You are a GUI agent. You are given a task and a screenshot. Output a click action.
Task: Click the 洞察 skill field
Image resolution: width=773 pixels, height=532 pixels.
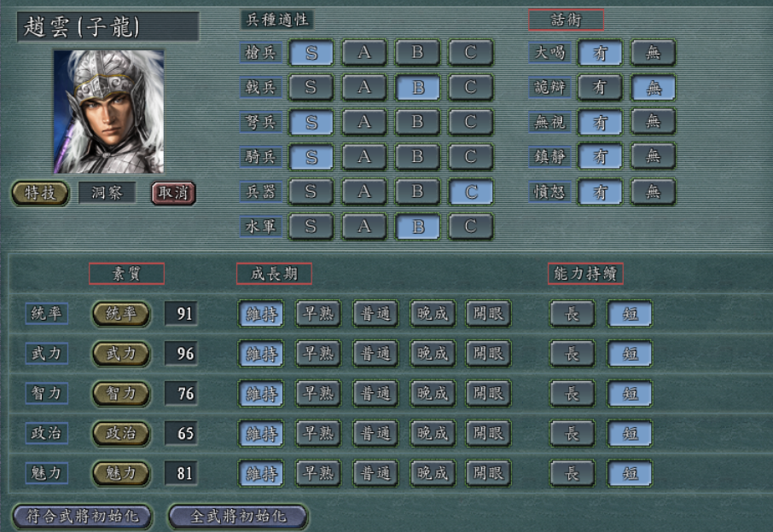[x=107, y=193]
